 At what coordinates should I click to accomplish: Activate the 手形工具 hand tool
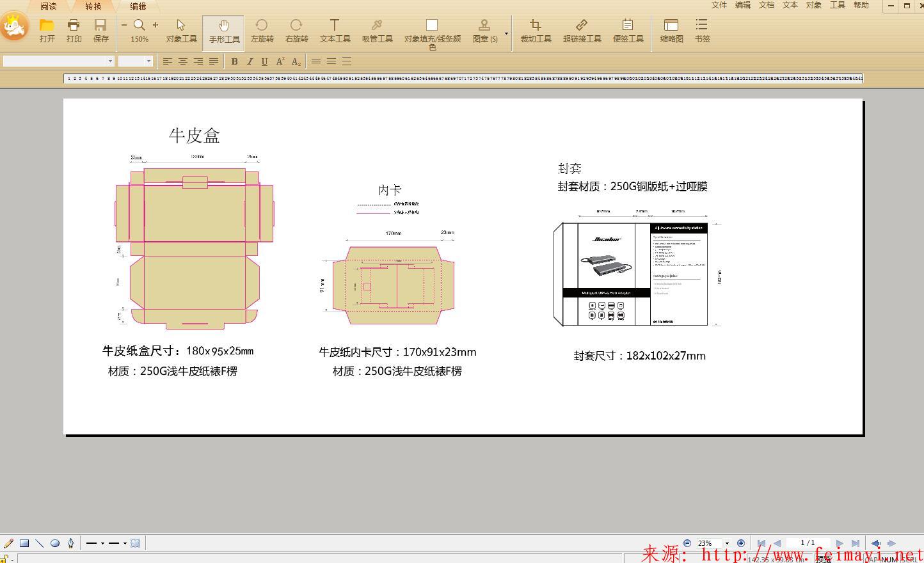click(x=223, y=31)
